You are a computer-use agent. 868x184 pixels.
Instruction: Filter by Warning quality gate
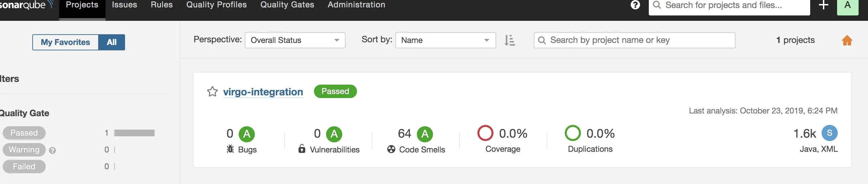pyautogui.click(x=24, y=150)
